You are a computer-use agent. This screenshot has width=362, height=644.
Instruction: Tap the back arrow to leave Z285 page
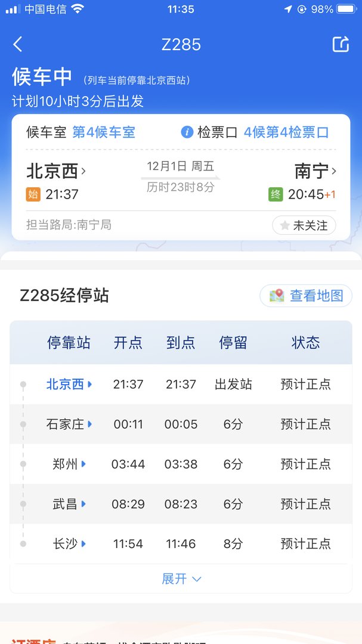pos(18,44)
